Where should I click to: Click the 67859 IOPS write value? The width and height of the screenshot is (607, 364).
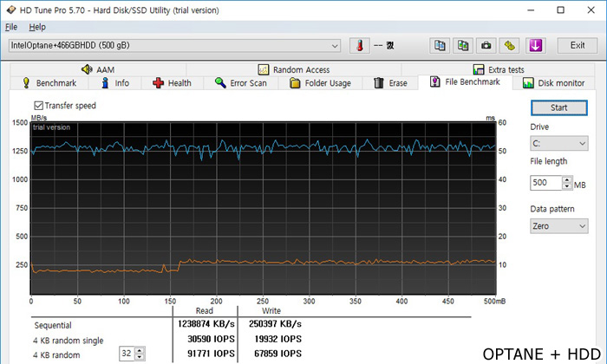coord(278,354)
